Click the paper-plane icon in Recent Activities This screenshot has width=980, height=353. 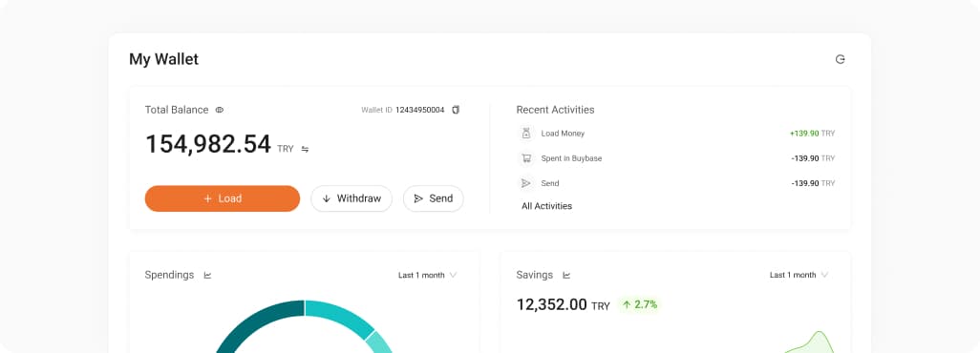(526, 184)
